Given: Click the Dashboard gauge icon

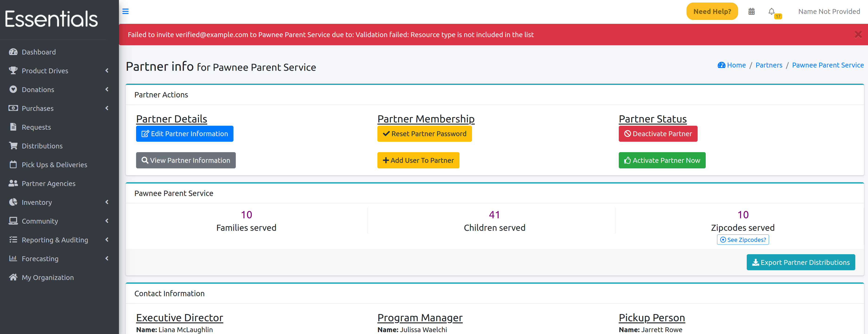Looking at the screenshot, I should point(13,52).
